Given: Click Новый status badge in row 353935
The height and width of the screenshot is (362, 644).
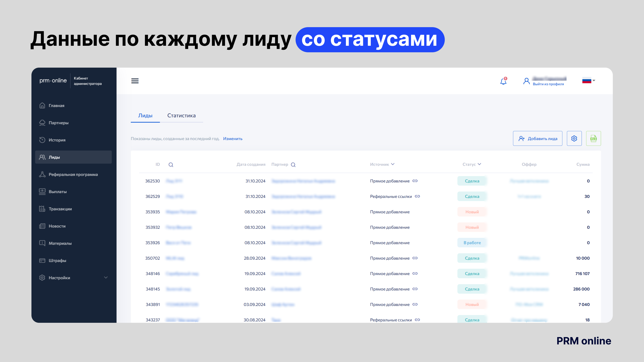Looking at the screenshot, I should point(472,212).
